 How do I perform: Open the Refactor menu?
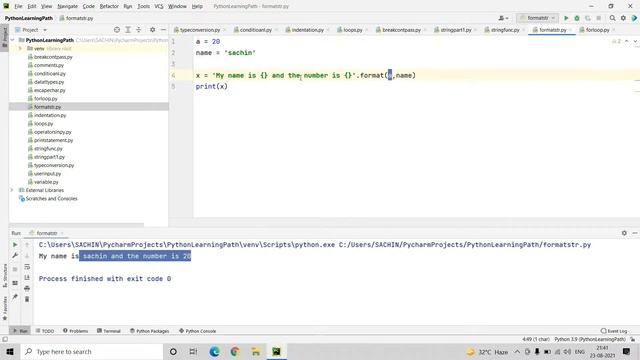click(x=109, y=6)
